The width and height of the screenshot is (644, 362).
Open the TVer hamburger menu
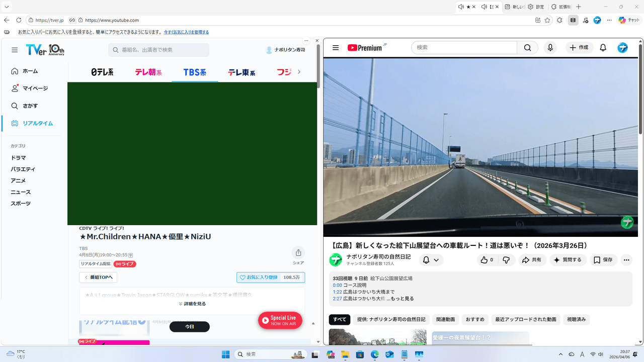pyautogui.click(x=14, y=50)
